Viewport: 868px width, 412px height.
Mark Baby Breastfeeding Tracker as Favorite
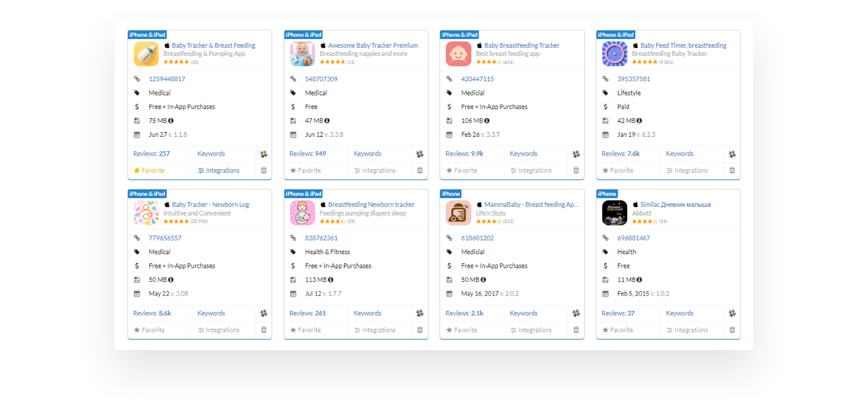coord(461,170)
